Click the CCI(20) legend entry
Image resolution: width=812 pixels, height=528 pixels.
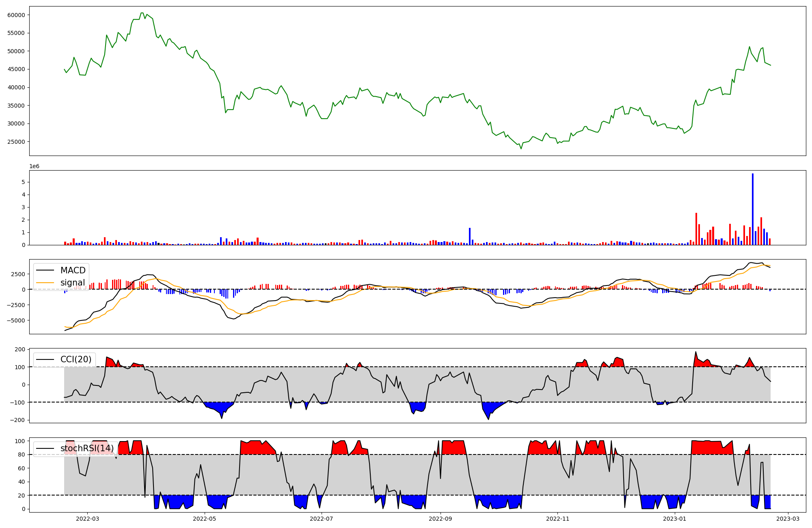point(76,359)
